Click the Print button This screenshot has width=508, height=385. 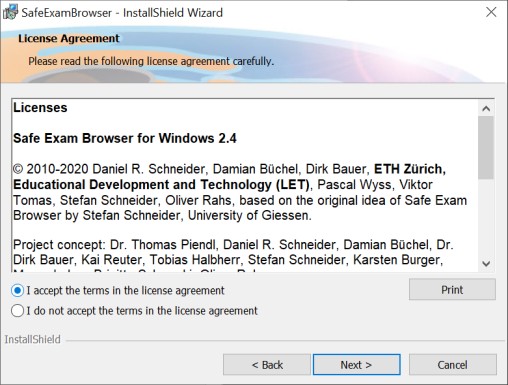(x=452, y=290)
